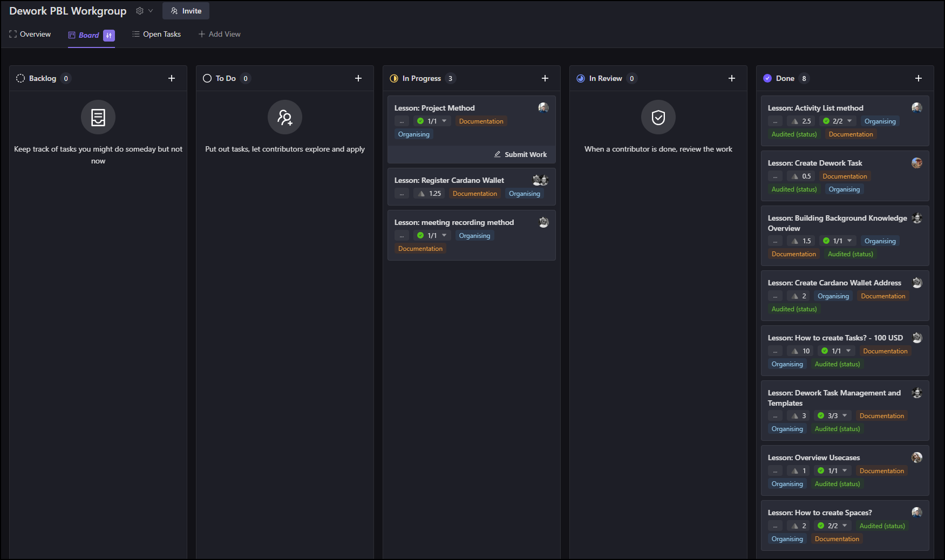Viewport: 945px width, 560px height.
Task: Click the In Progress half-circle status icon
Action: pyautogui.click(x=394, y=78)
